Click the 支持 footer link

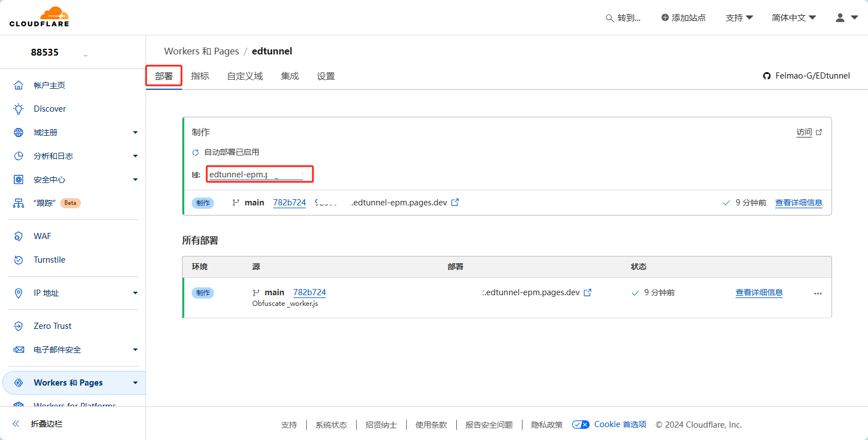click(289, 425)
